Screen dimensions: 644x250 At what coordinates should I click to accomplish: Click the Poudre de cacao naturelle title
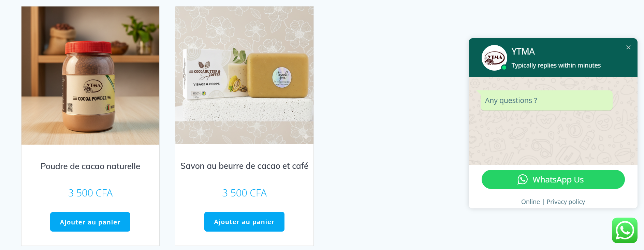coord(90,166)
